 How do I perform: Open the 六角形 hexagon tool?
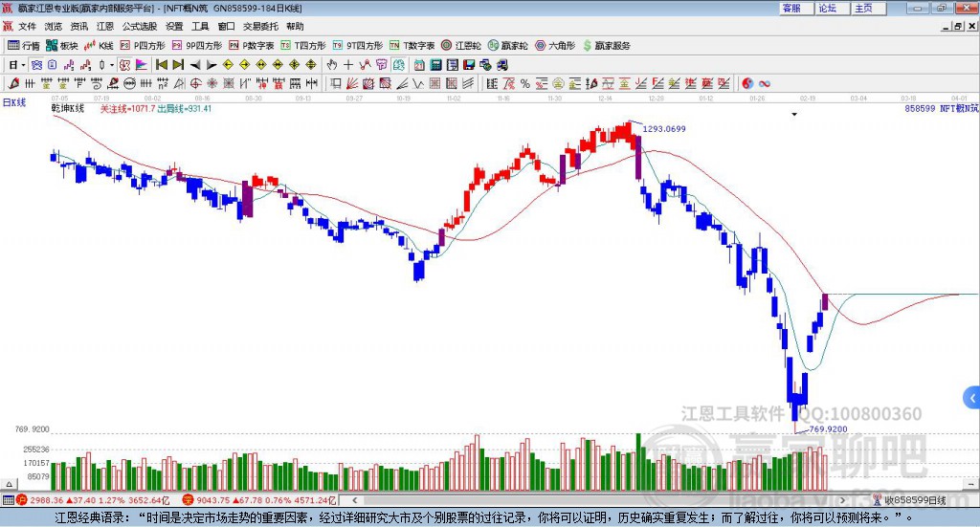555,46
